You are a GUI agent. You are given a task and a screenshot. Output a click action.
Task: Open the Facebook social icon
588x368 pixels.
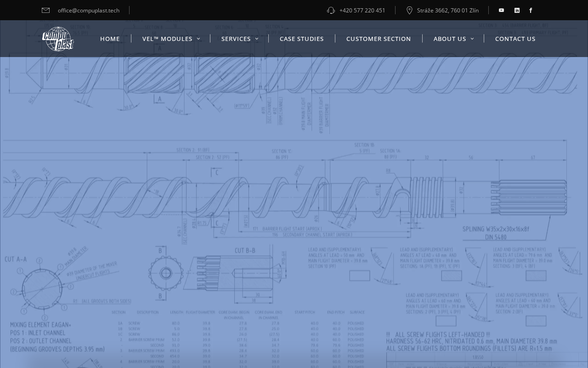click(531, 10)
